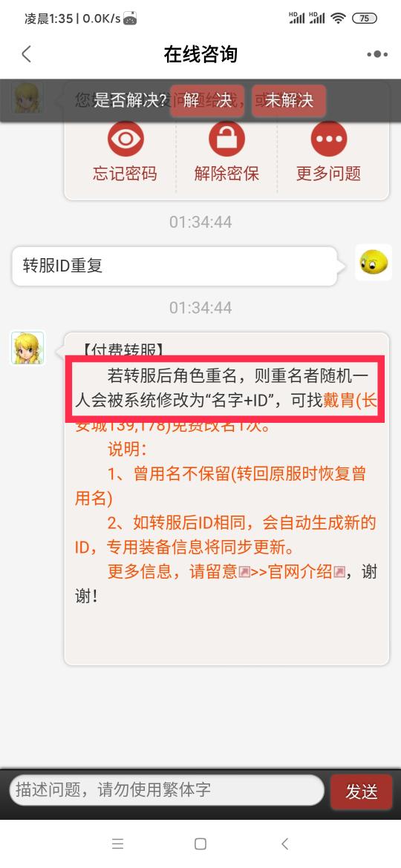Open the three-dot more menu
401x868 pixels.
tap(377, 54)
